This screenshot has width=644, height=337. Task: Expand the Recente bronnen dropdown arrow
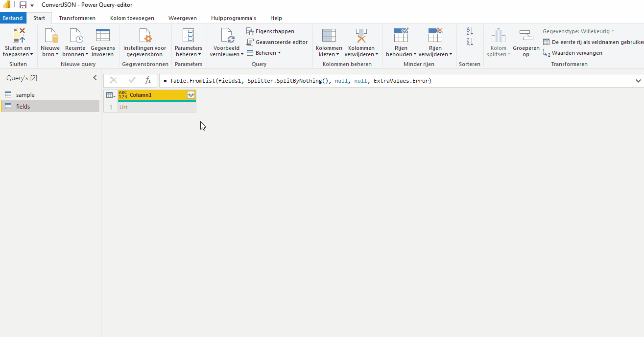point(87,55)
